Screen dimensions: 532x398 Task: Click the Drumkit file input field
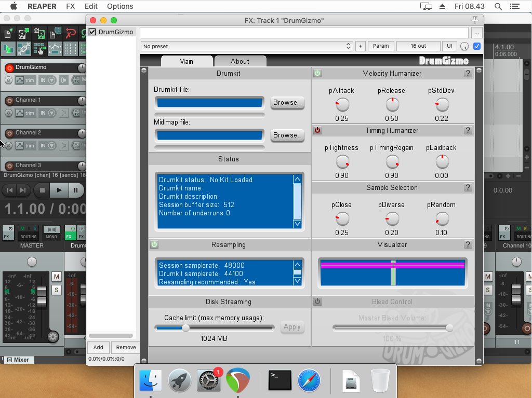coord(210,103)
